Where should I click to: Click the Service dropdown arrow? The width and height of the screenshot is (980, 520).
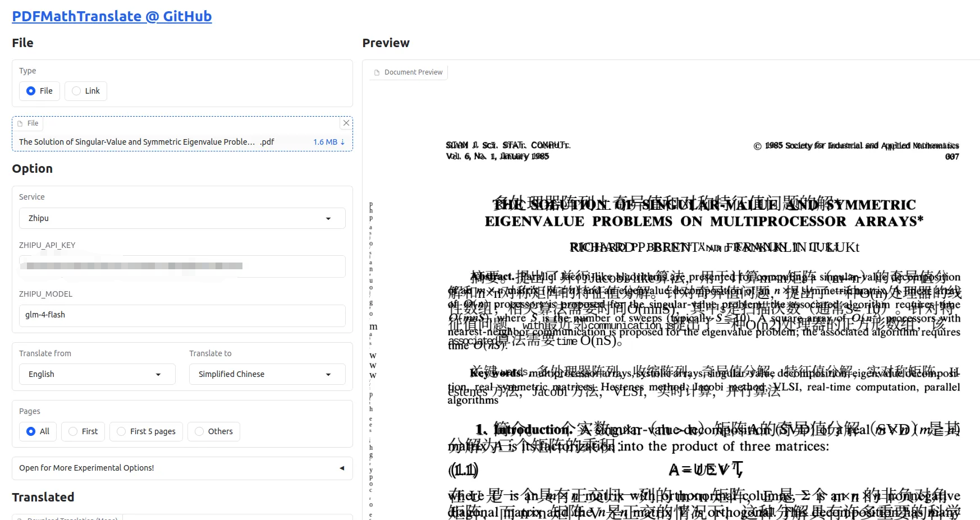pyautogui.click(x=328, y=219)
